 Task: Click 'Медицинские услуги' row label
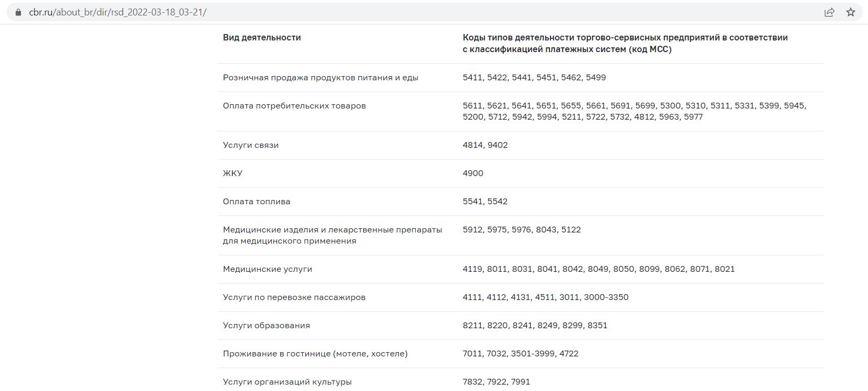(x=268, y=269)
